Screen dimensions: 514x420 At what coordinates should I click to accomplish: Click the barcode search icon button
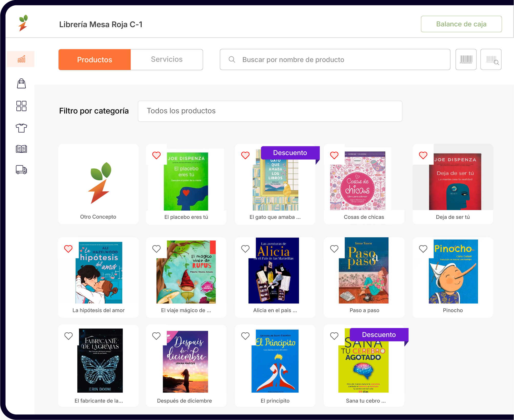pyautogui.click(x=491, y=59)
